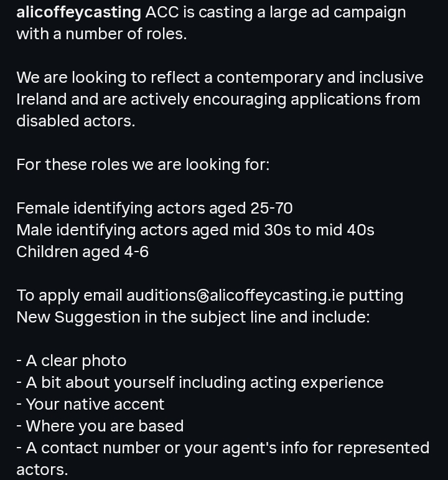The image size is (448, 480).
Task: Click the 'A bit about yourself' list item
Action: (x=200, y=383)
